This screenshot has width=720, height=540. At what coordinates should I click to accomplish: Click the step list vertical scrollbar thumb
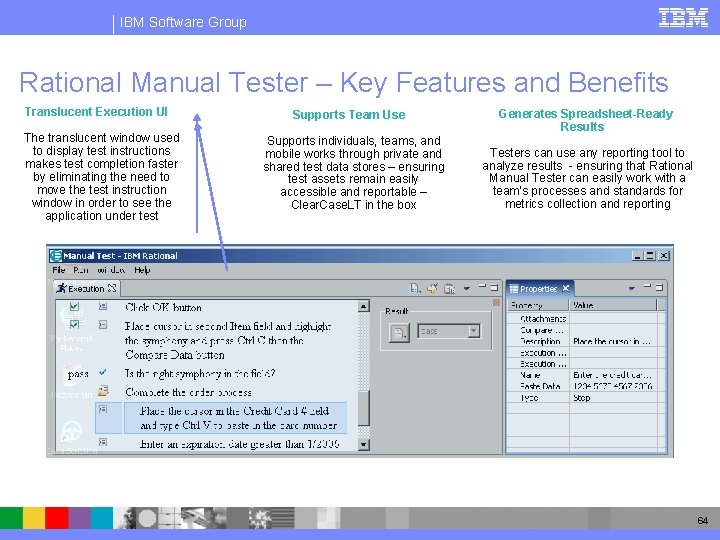tap(364, 408)
